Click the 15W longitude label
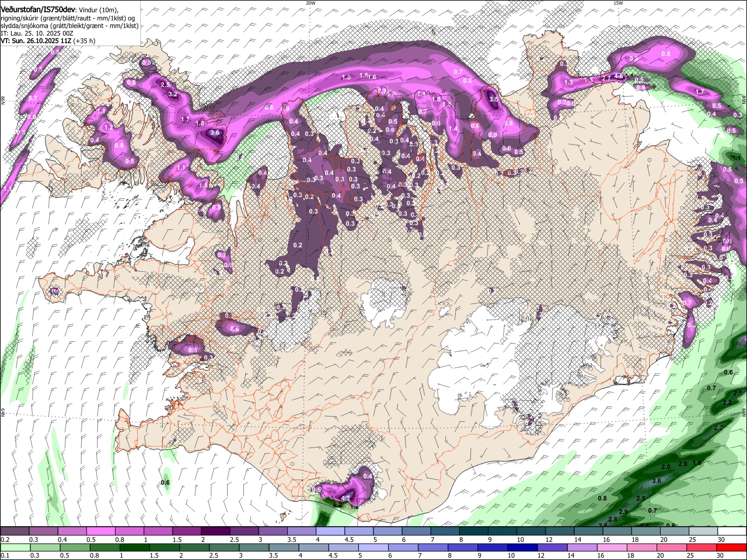The height and width of the screenshot is (560, 747). (618, 2)
